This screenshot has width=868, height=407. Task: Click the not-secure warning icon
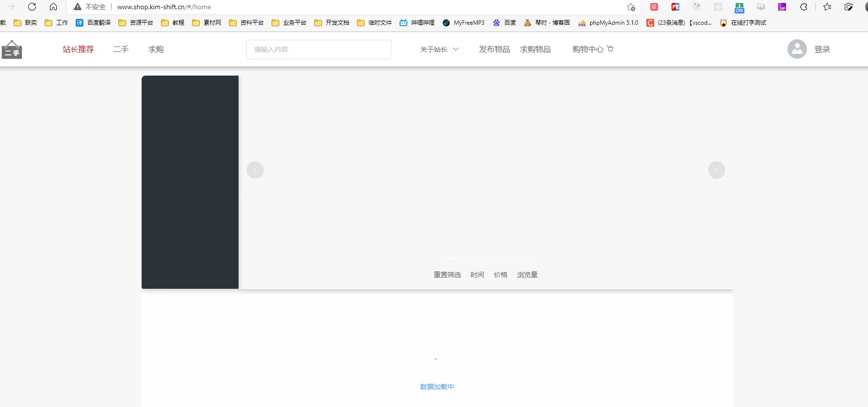click(77, 7)
